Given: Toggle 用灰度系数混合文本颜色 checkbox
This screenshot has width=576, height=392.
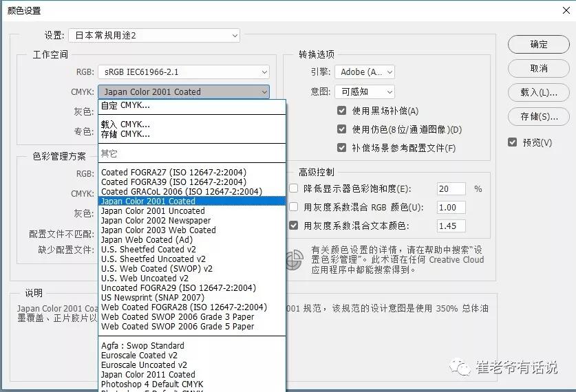Looking at the screenshot, I should 294,226.
